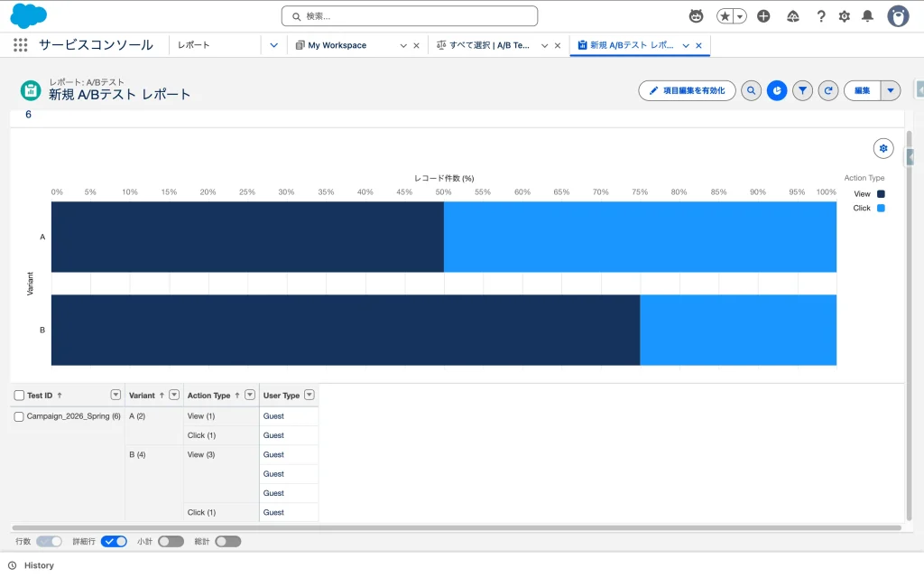Check the Campaign_2026_Spring row checkbox
924x578 pixels.
tap(19, 416)
